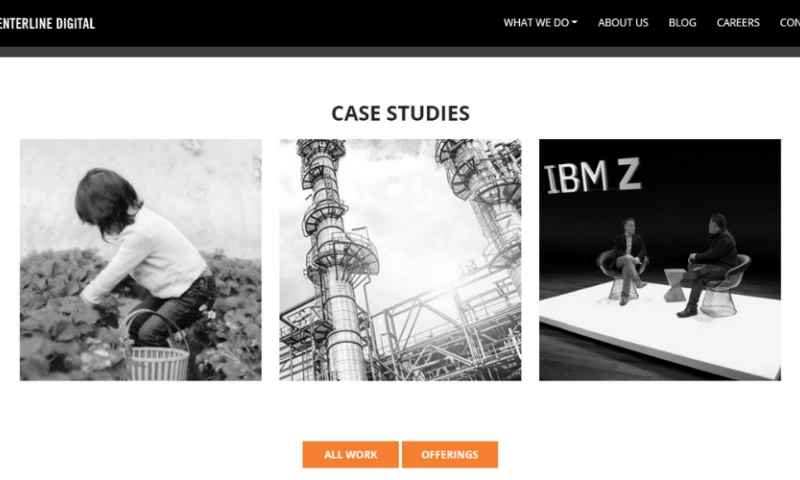800x480 pixels.
Task: Open the IBM Z case study
Action: tap(660, 260)
